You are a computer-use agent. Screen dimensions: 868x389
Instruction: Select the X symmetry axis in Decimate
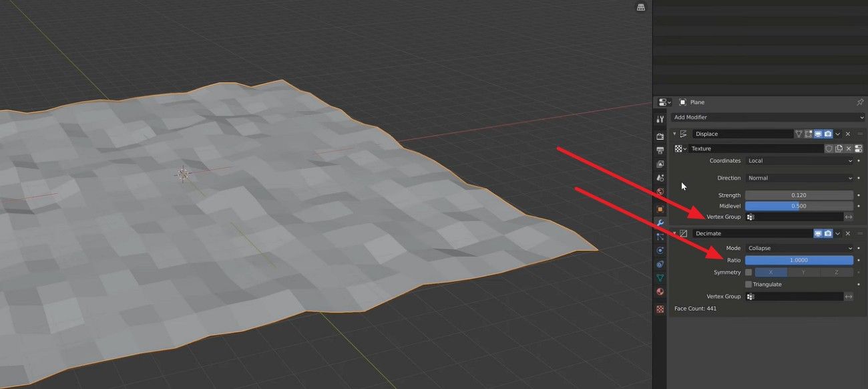[x=771, y=272]
